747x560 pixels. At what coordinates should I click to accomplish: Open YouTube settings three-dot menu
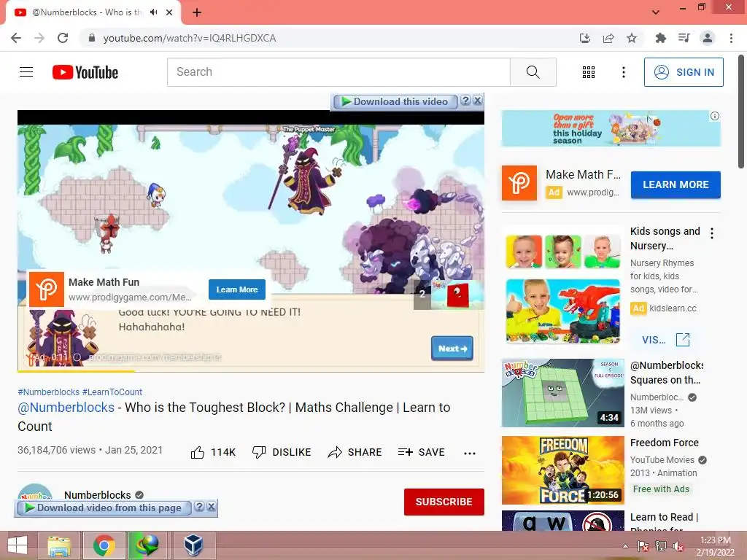(x=623, y=72)
